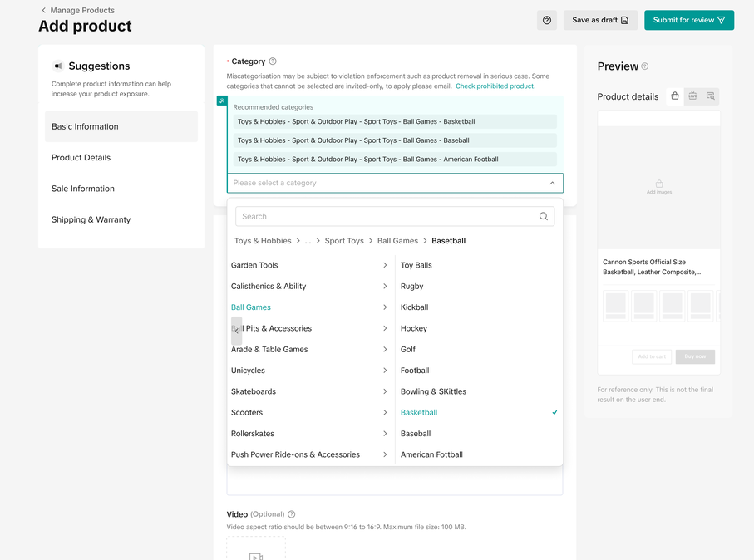Click the Category help question mark
Image resolution: width=754 pixels, height=560 pixels.
273,61
